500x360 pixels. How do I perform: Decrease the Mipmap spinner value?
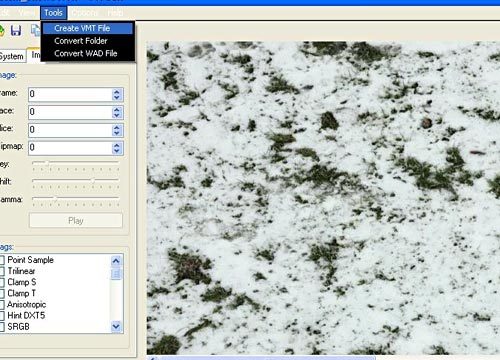[x=116, y=151]
